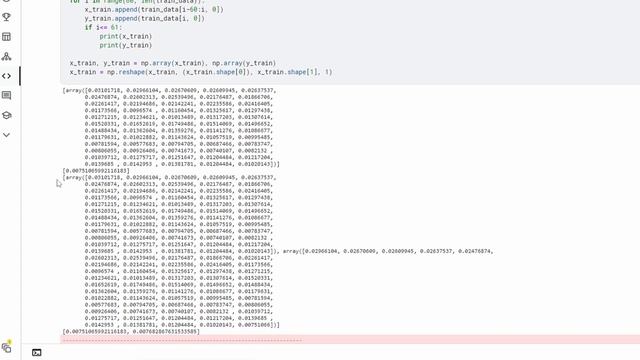Expand More sidebar items with chevron
640x360 pixels.
[x=7, y=135]
